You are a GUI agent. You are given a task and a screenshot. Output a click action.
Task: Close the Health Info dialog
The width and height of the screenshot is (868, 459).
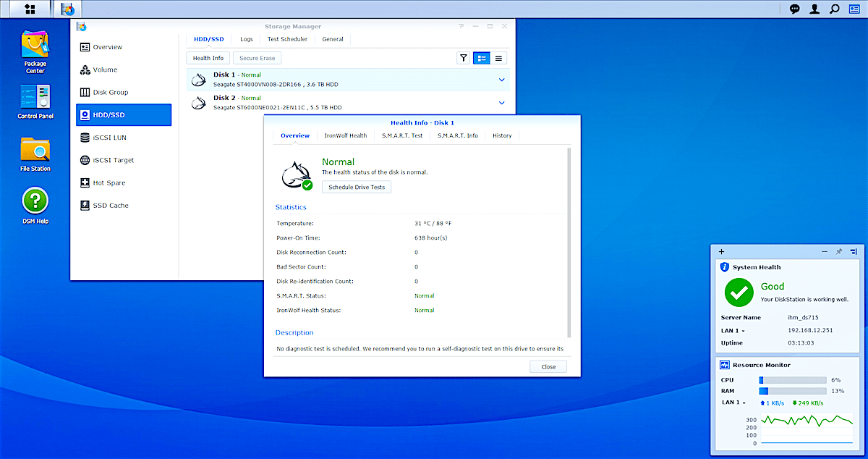pos(548,366)
